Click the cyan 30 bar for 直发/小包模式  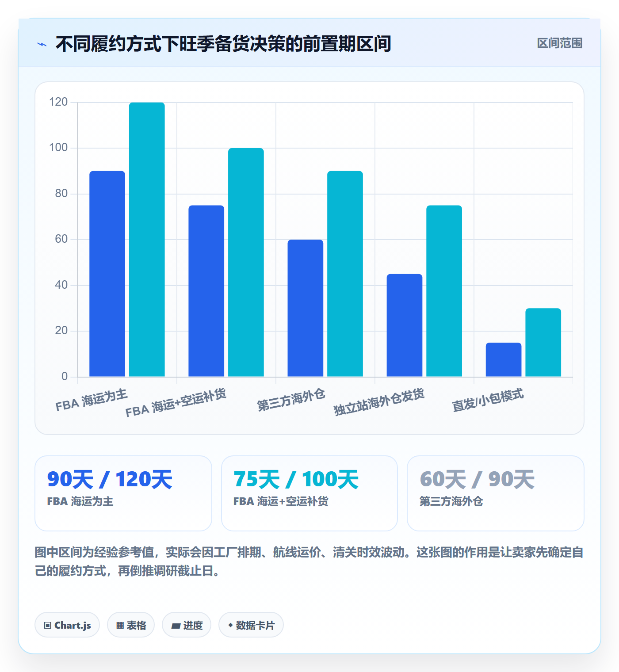[x=543, y=343]
